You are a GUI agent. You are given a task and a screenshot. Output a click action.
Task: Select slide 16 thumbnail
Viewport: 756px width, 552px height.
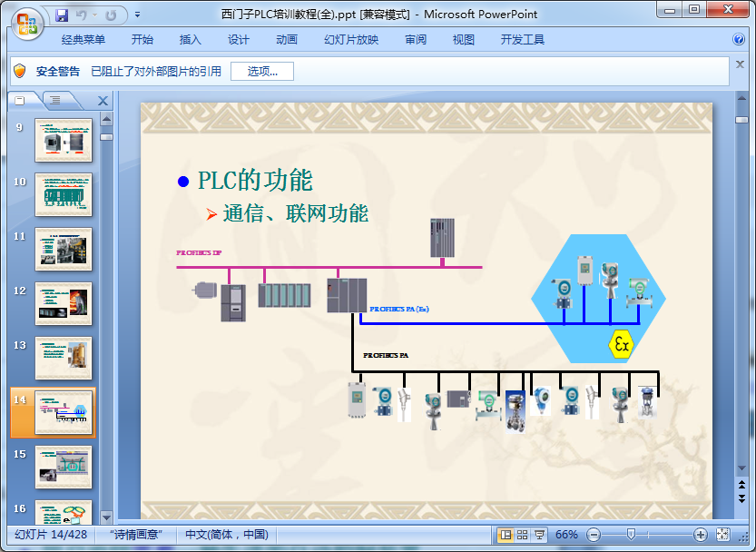[x=64, y=512]
